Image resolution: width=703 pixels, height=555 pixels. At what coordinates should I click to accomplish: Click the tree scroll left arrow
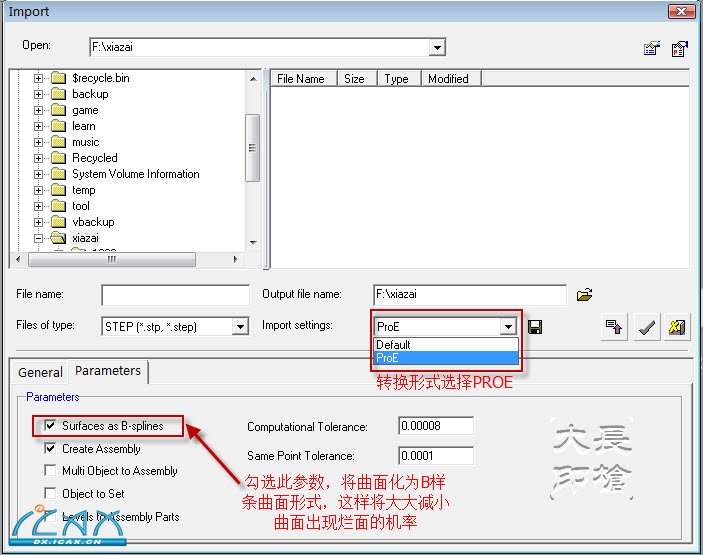(x=18, y=259)
